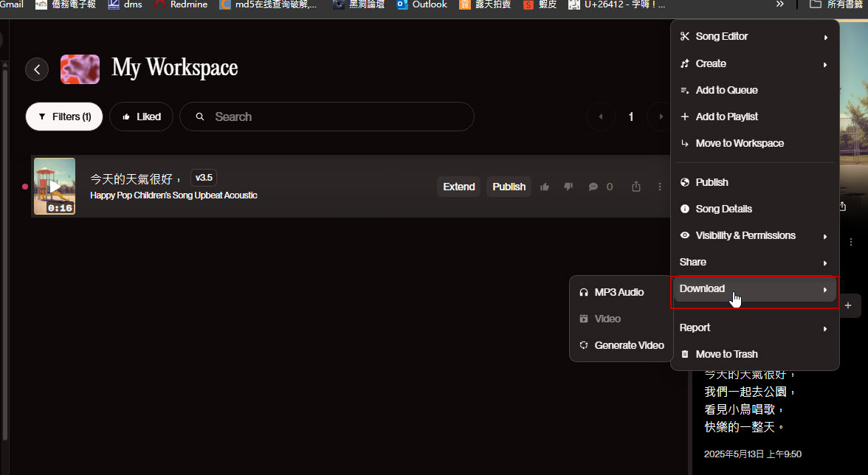Play the song via its cover thumbnail
The width and height of the screenshot is (868, 475).
coord(55,186)
